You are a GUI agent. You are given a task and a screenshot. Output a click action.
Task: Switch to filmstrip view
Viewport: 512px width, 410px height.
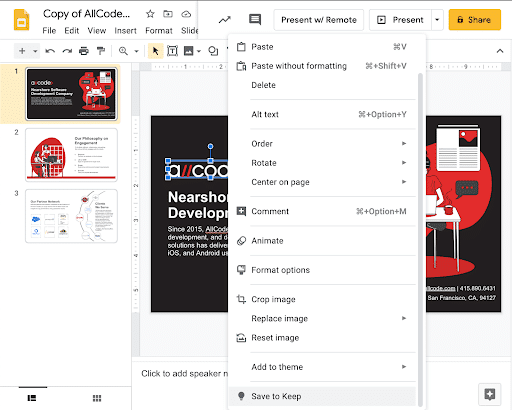tap(32, 398)
